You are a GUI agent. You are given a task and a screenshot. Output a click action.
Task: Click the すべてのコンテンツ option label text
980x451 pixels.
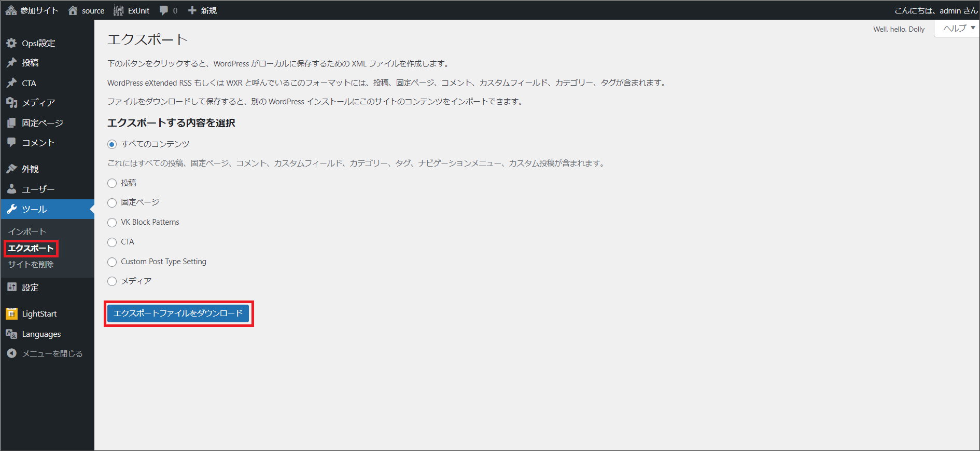pyautogui.click(x=155, y=144)
